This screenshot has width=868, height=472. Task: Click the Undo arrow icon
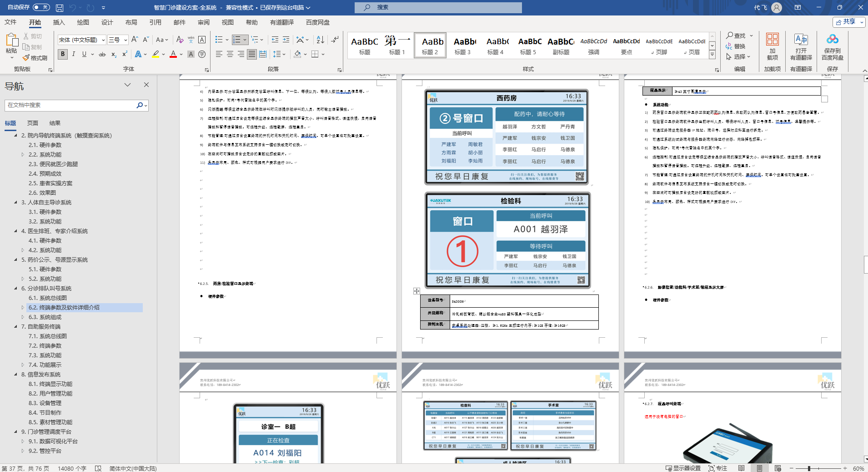pyautogui.click(x=72, y=7)
